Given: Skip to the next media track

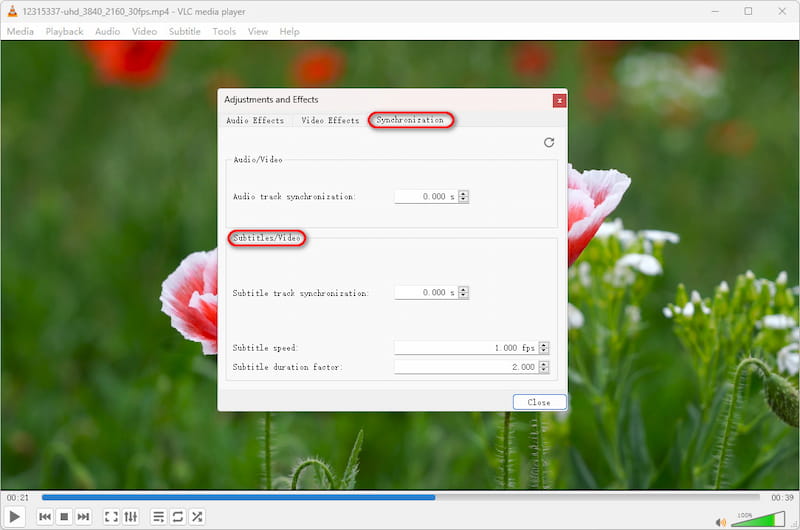Looking at the screenshot, I should pyautogui.click(x=83, y=517).
